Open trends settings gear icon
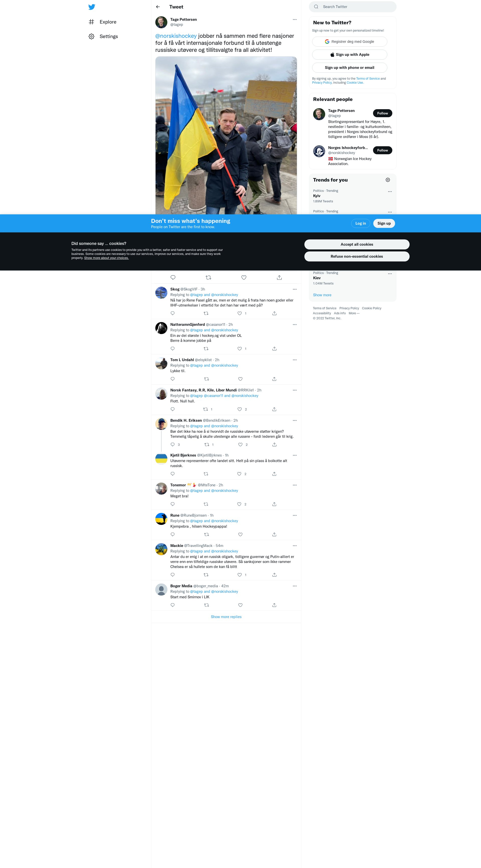This screenshot has width=481, height=868. [388, 180]
